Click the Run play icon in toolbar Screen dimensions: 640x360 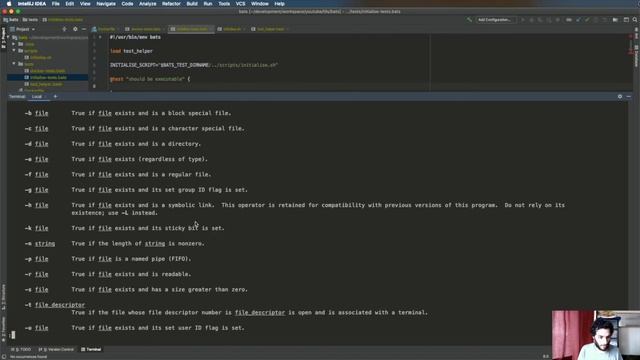pyautogui.click(x=523, y=20)
